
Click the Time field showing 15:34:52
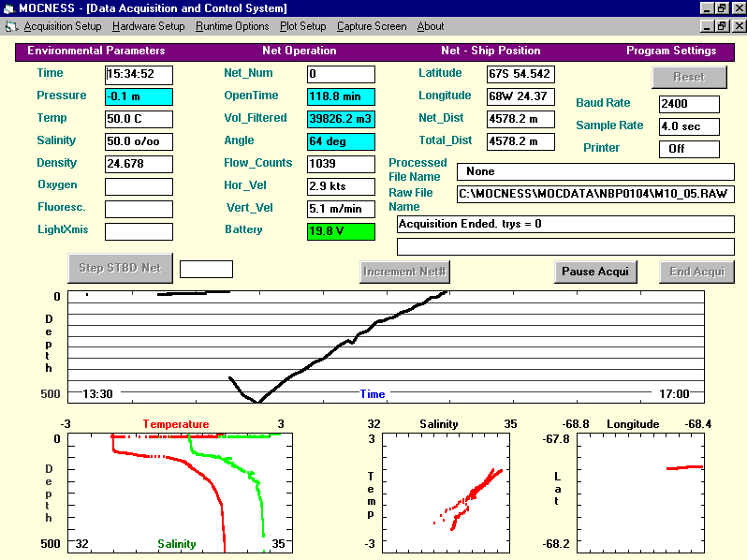[139, 74]
